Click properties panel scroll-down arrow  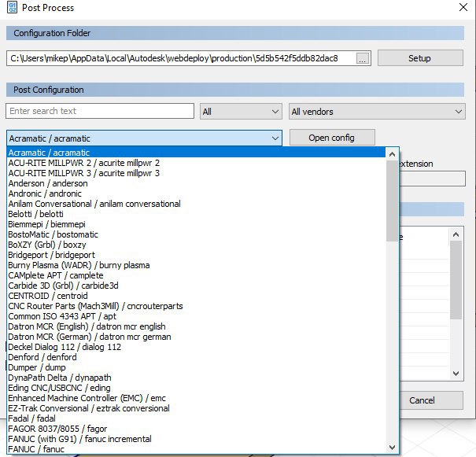[x=456, y=374]
